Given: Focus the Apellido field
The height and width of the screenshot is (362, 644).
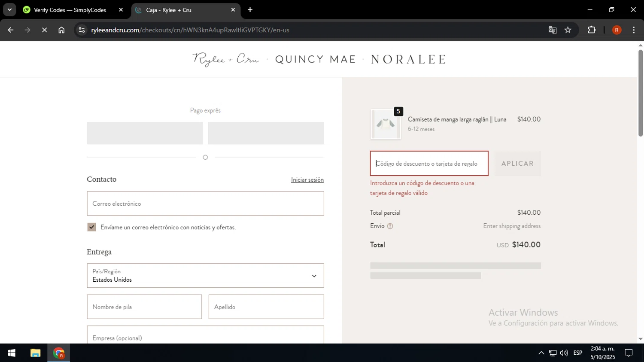Looking at the screenshot, I should pos(266,307).
